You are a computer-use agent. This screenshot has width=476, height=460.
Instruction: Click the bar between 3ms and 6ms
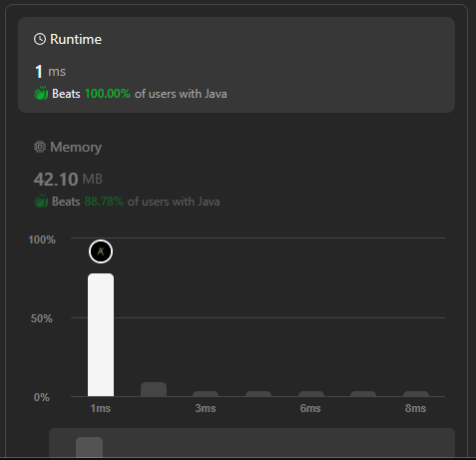coord(258,394)
